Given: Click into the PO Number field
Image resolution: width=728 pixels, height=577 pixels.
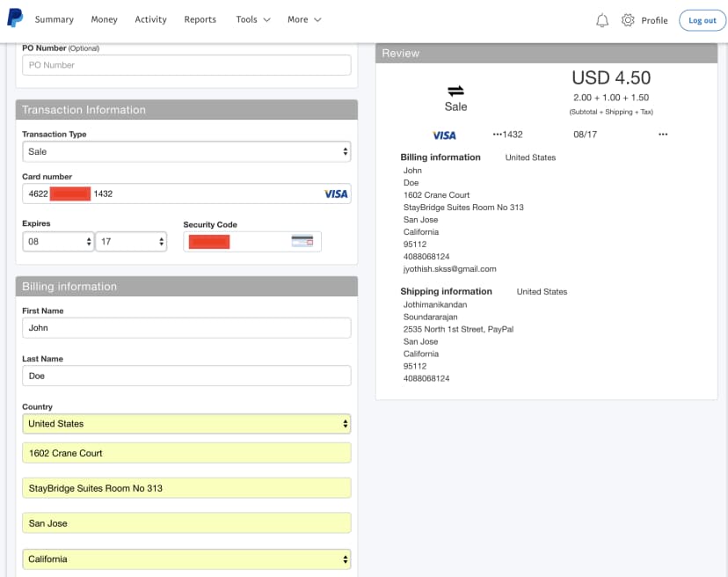Looking at the screenshot, I should pos(186,65).
